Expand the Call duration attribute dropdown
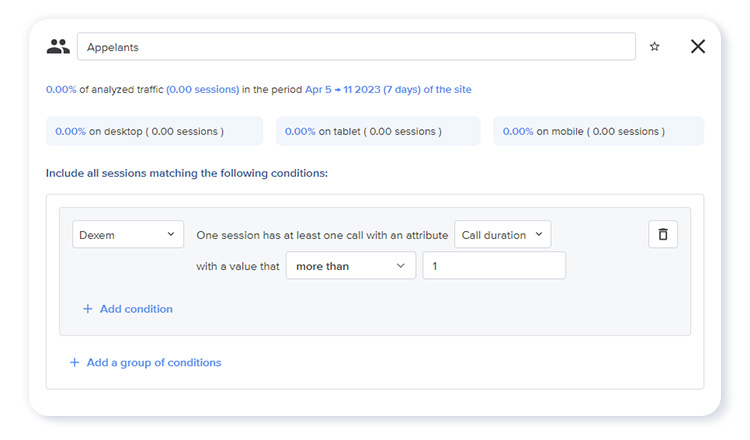The height and width of the screenshot is (440, 750). tap(502, 234)
